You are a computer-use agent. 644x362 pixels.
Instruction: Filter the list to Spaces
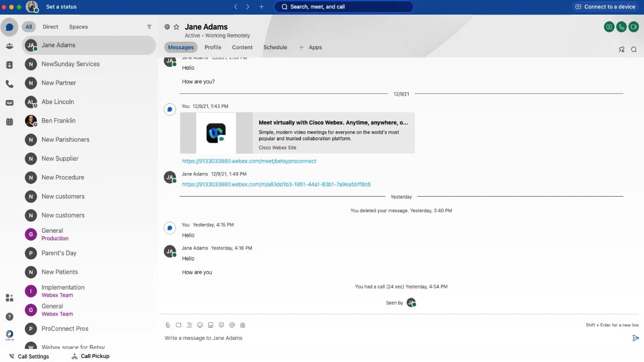(78, 27)
